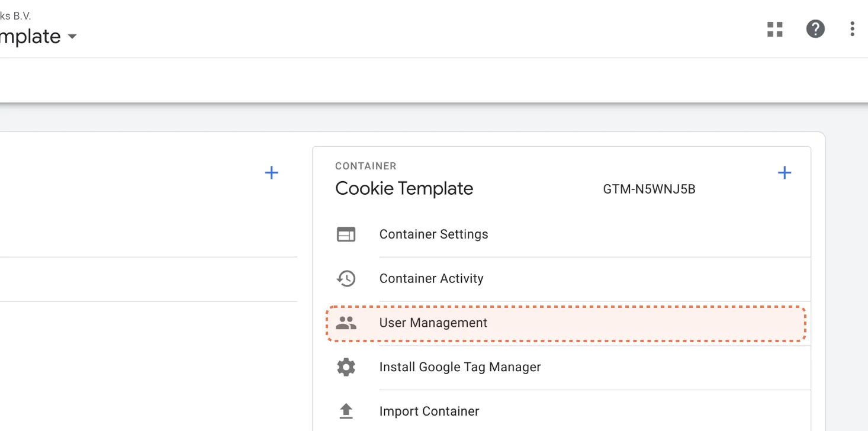Click the Container Activity history icon
Screen dimensions: 868x431
click(x=346, y=278)
